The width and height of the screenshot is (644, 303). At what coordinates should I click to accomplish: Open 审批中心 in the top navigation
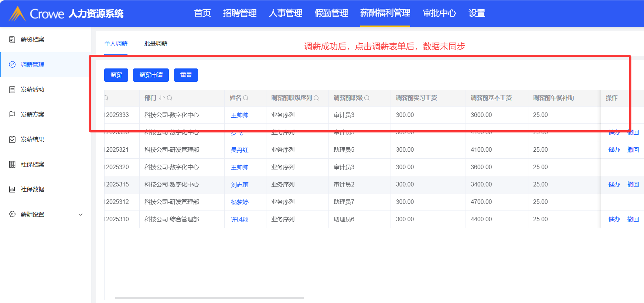(439, 13)
